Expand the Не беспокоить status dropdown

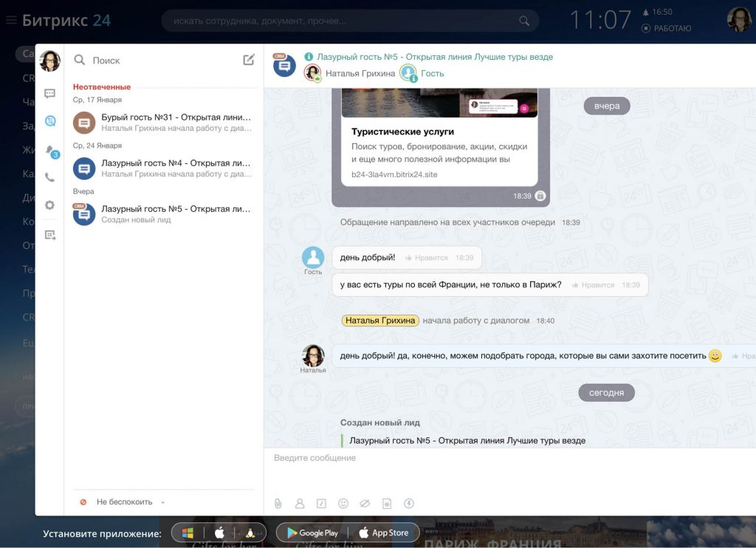click(x=163, y=502)
